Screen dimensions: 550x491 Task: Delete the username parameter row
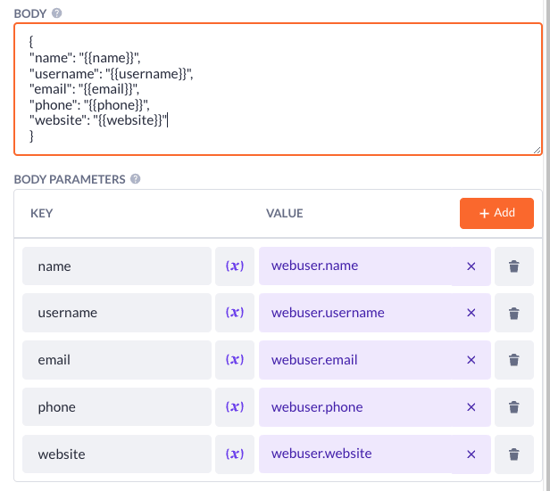(514, 312)
